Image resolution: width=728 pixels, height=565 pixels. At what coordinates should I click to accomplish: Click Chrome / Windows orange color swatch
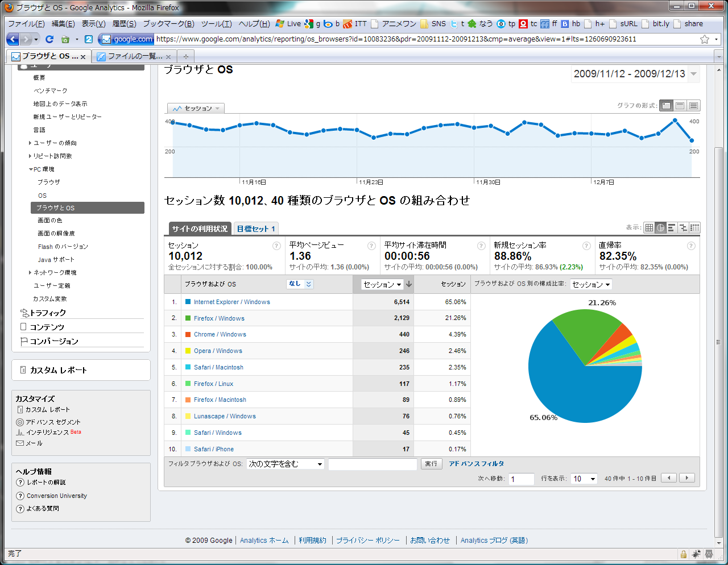pos(188,334)
